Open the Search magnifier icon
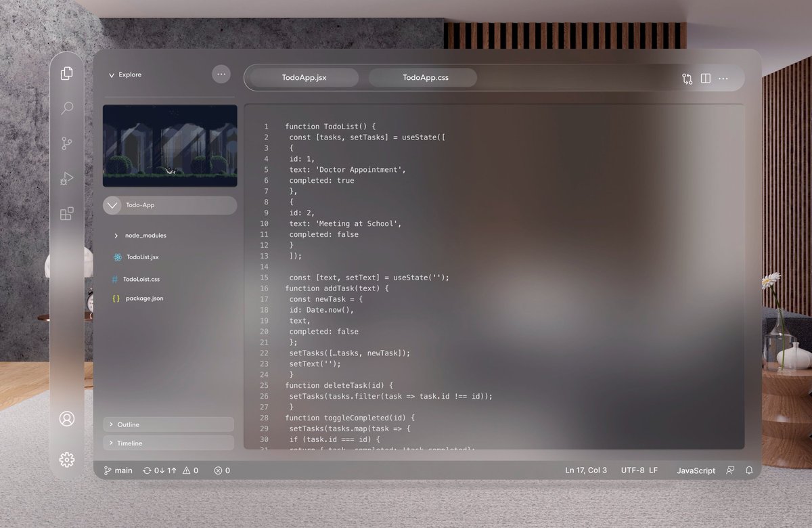 (x=67, y=108)
